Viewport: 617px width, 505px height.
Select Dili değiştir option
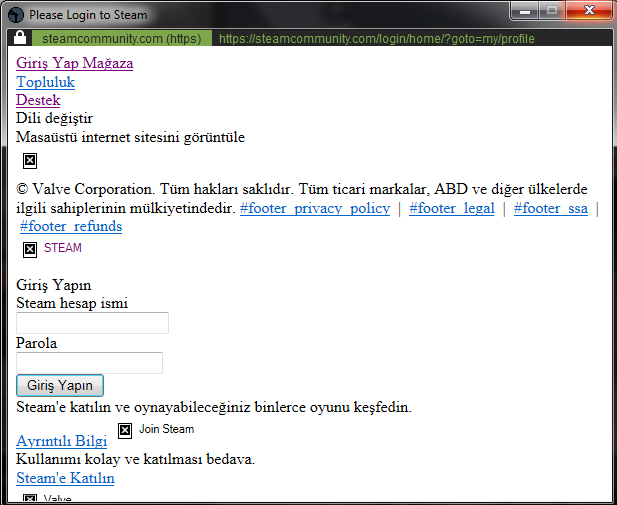[x=54, y=118]
